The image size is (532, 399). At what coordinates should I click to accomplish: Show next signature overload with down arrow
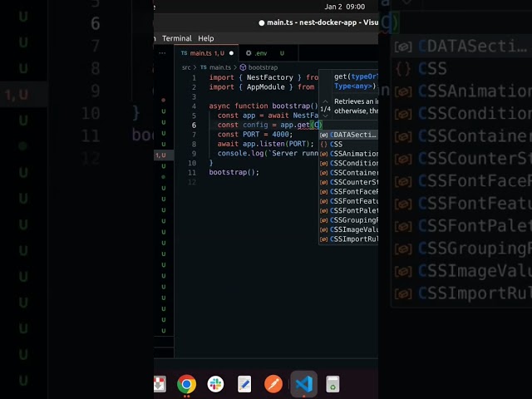[325, 116]
